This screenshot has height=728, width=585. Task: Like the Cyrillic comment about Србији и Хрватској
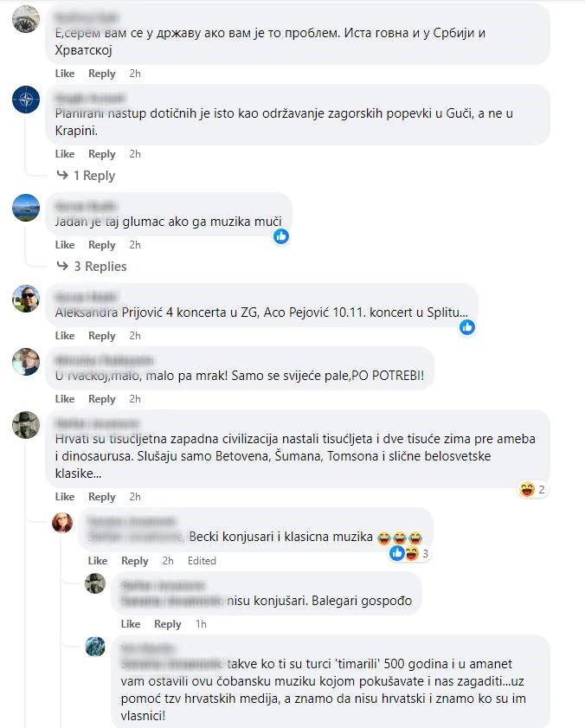pyautogui.click(x=65, y=74)
